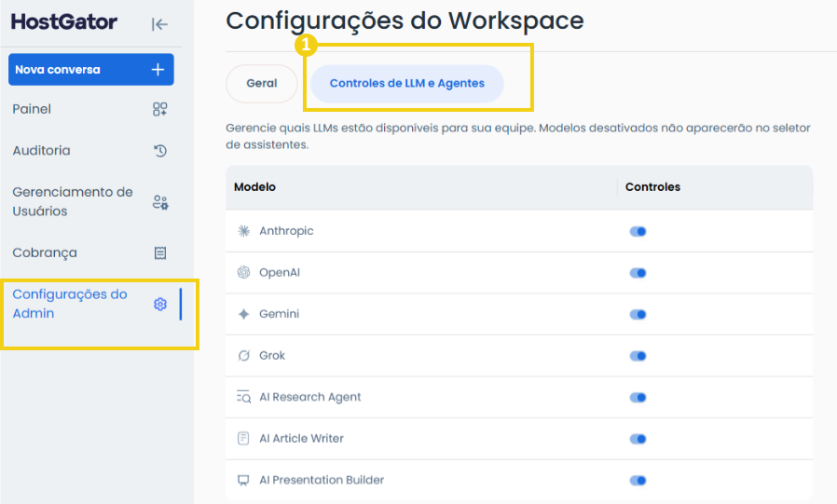
Task: Click the AI Presentation Builder label
Action: click(x=322, y=480)
